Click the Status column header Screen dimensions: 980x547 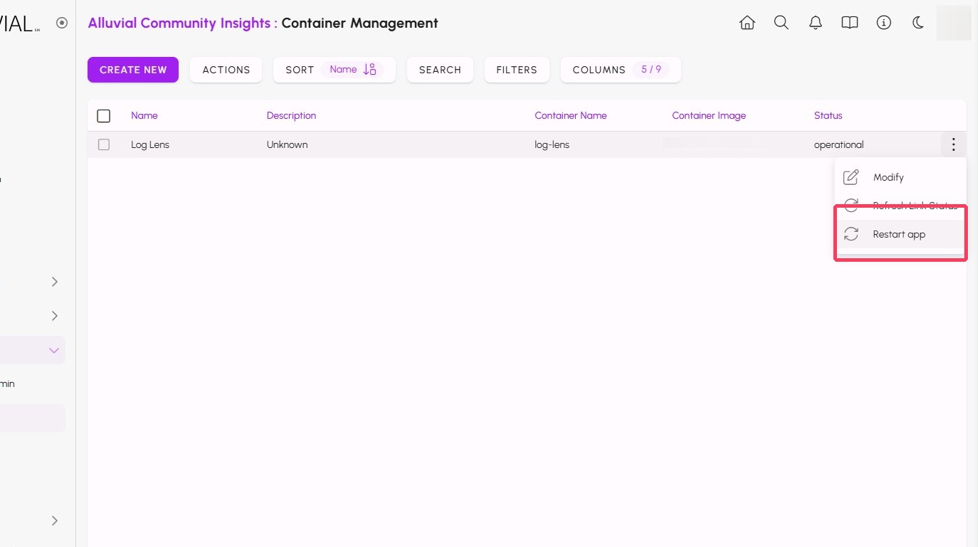coord(828,115)
